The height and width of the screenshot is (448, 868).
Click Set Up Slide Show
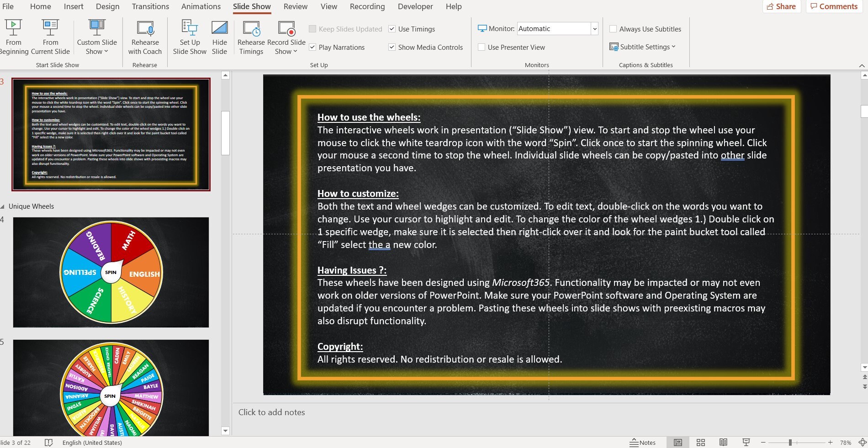189,37
